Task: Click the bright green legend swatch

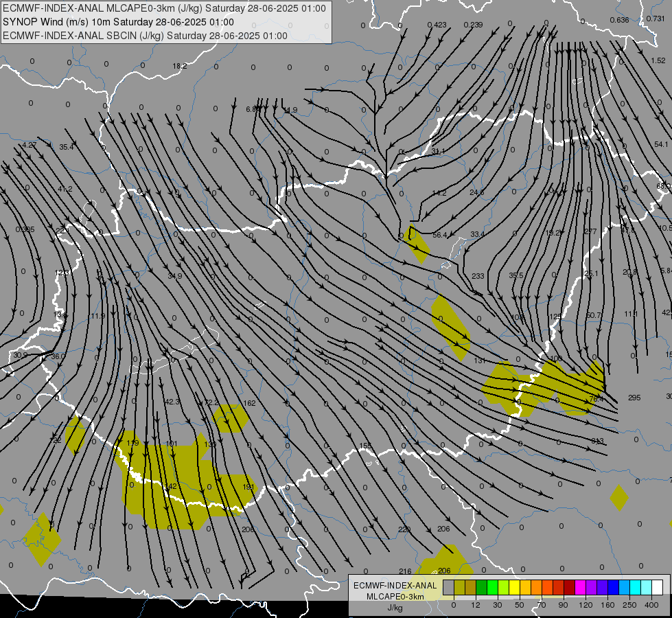Action: tap(492, 588)
